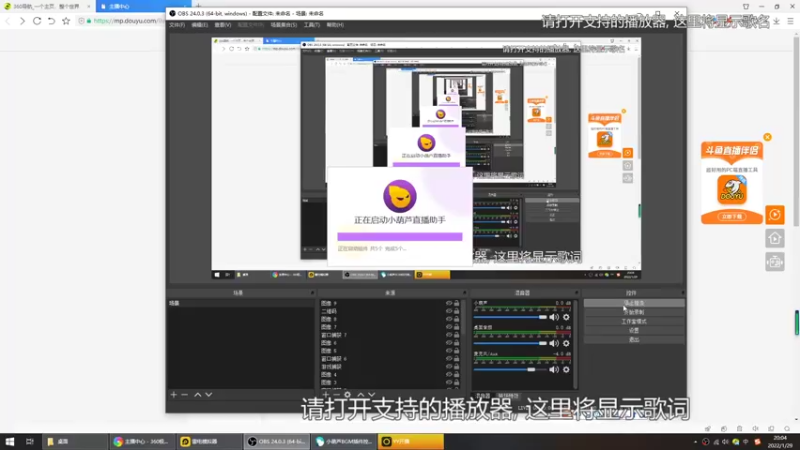Open the 桌面音频 gear settings
800x450 pixels.
(x=566, y=343)
